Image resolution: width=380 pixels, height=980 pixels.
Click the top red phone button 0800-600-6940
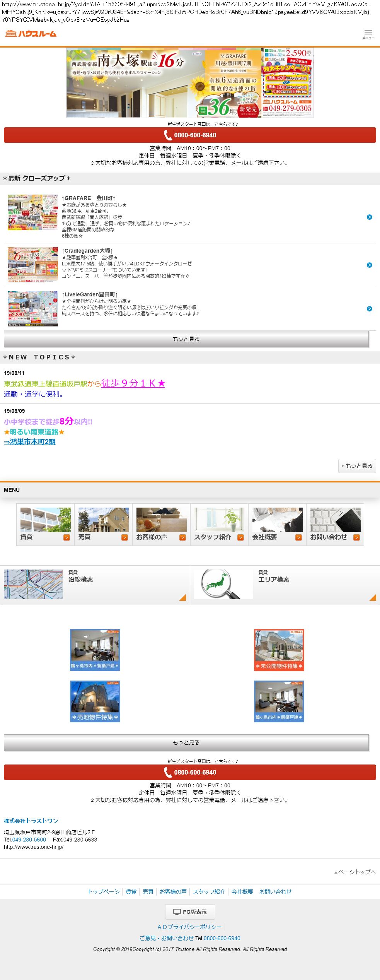pos(190,135)
